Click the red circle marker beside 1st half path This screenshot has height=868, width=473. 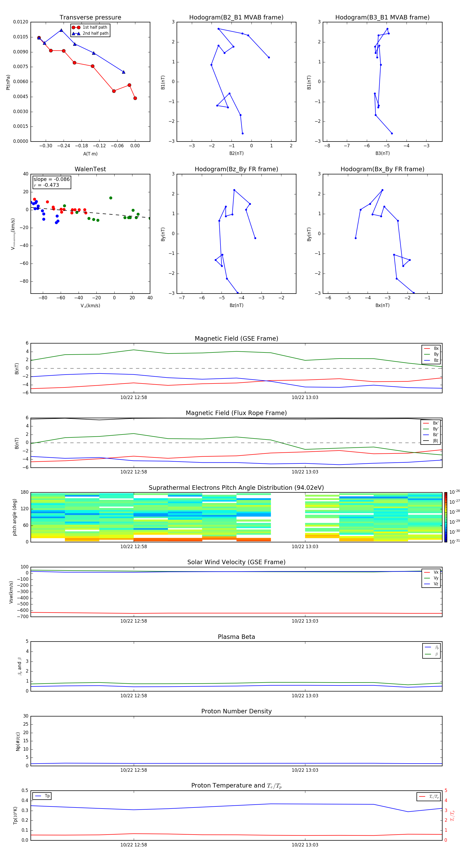point(76,27)
